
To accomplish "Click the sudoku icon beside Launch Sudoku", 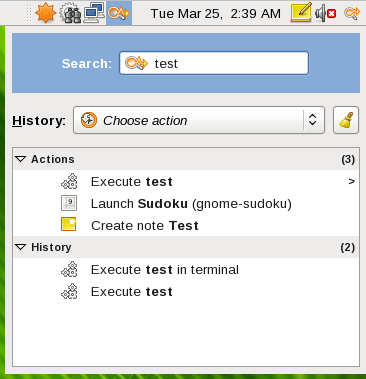I will 69,203.
